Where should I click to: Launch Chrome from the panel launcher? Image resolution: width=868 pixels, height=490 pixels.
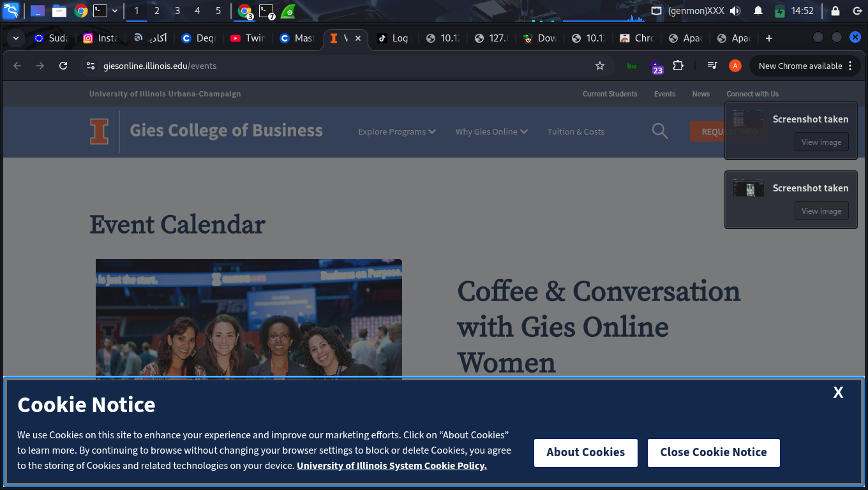tap(80, 11)
